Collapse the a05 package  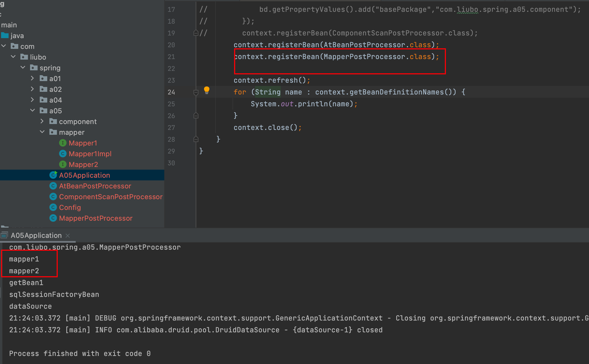coord(32,111)
